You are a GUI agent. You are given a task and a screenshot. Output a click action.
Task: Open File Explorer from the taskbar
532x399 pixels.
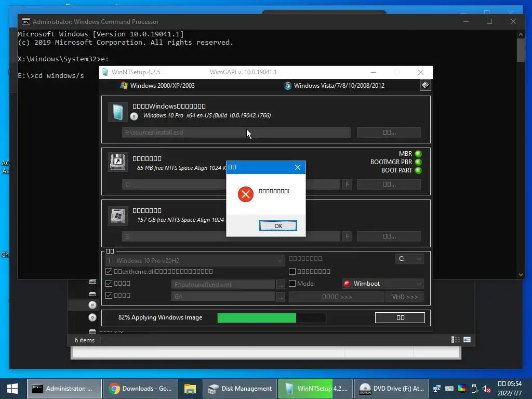coord(190,389)
